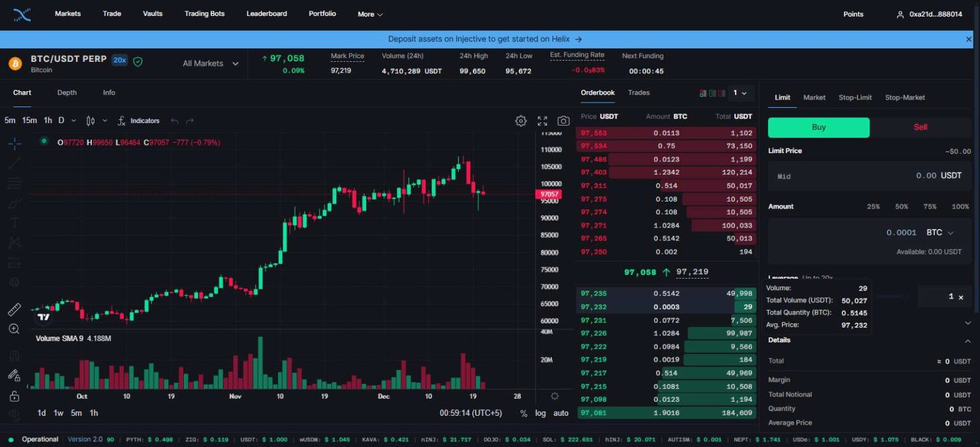Open chart settings via the gear icon
This screenshot has height=447, width=980.
click(x=520, y=121)
